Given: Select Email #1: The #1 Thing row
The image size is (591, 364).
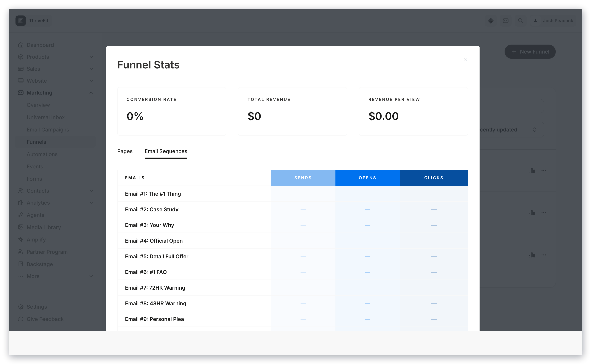Looking at the screenshot, I should 293,194.
